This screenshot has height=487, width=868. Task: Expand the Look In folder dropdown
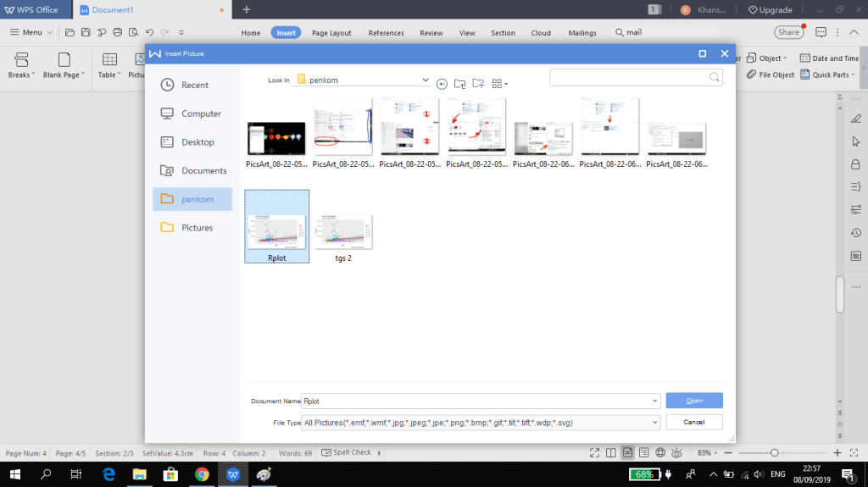425,80
